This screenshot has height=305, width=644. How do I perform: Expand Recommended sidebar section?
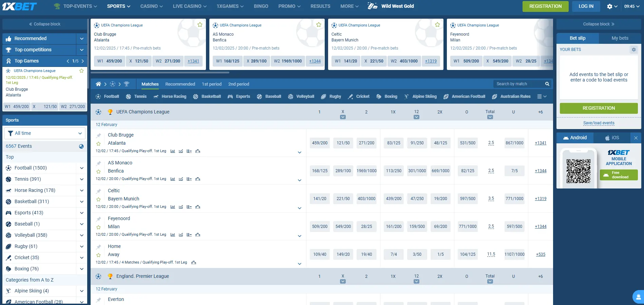(82, 39)
